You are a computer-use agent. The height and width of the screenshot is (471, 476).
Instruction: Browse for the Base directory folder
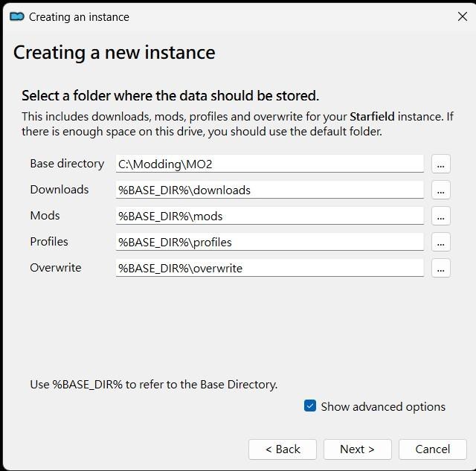tap(441, 164)
